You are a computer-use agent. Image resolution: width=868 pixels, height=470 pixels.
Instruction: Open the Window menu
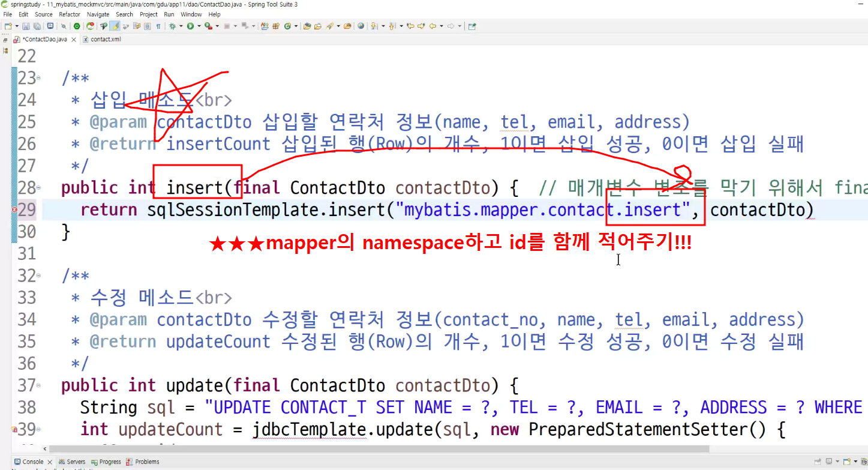[x=191, y=14]
